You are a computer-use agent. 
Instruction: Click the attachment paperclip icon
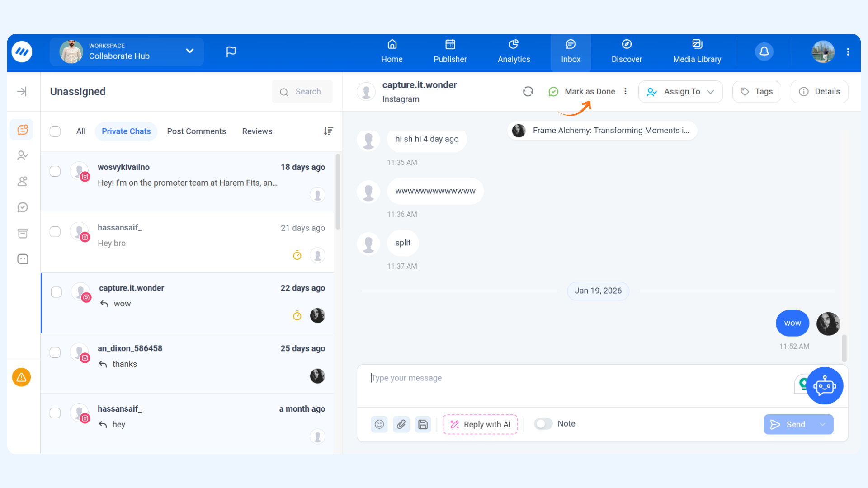click(401, 424)
